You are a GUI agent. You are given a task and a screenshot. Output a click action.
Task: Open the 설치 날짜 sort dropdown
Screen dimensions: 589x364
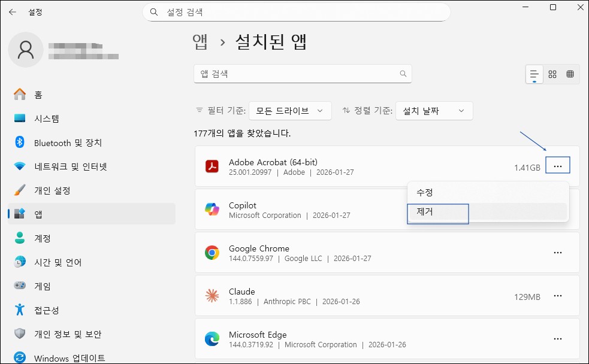434,110
